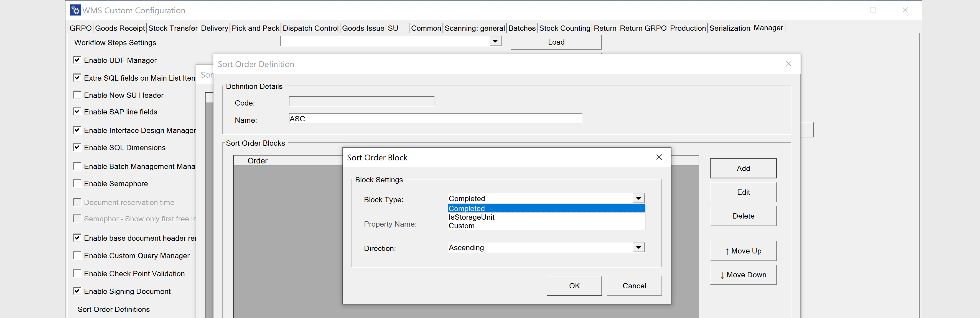Confirm the Sort Order Block with OK

click(574, 285)
